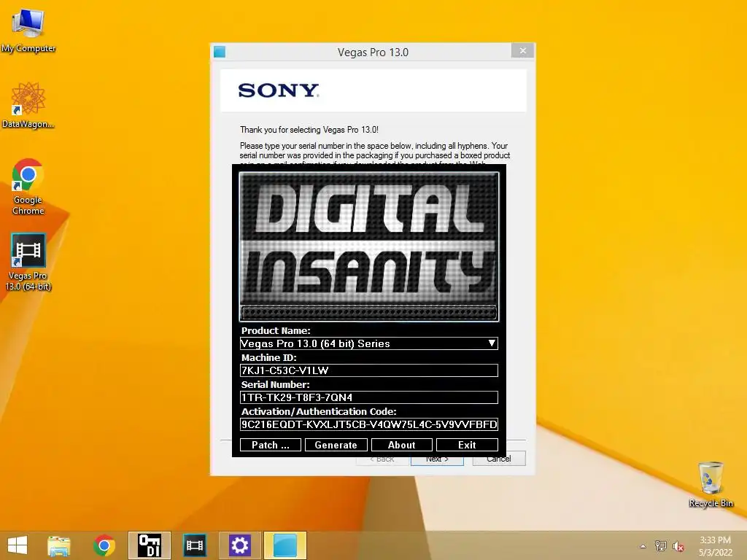Open the keygen About button
Screen dimensions: 747x560
tap(402, 445)
